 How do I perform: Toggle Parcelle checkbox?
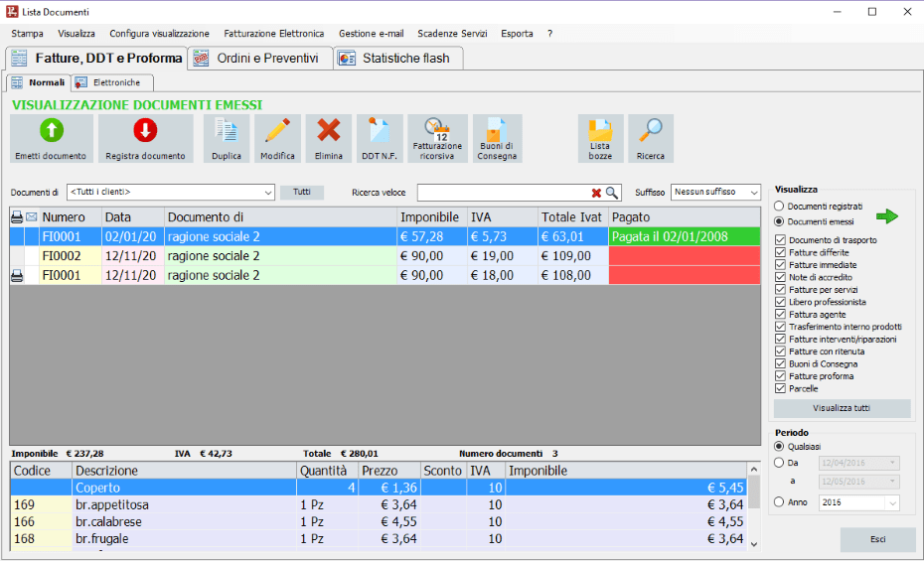780,388
